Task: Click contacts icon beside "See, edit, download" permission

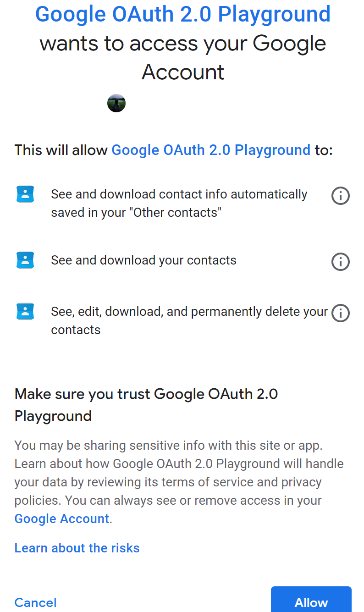Action: 25,312
